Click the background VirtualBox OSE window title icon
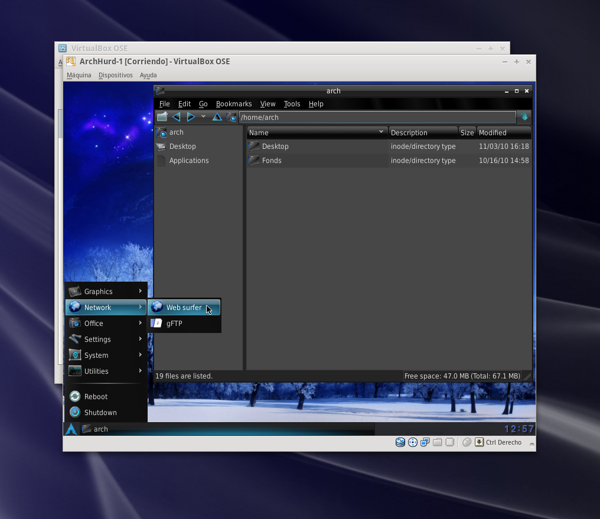Screen dimensions: 600x519 pos(62,48)
